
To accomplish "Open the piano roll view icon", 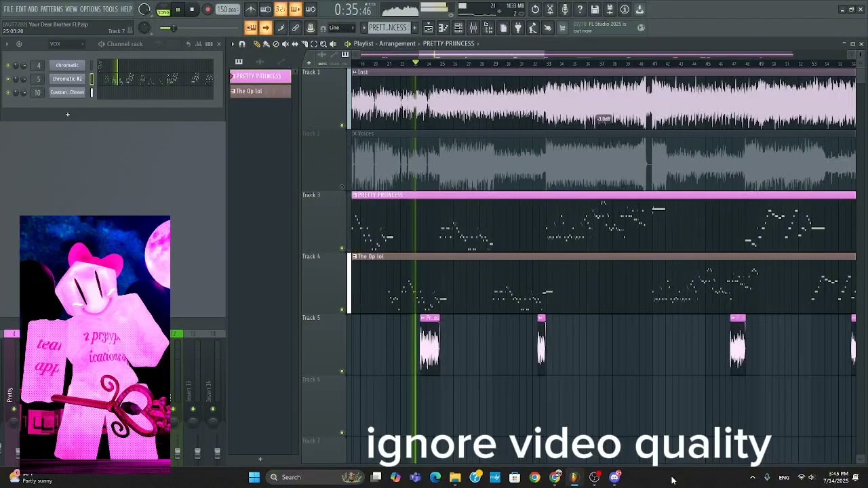I will click(443, 28).
